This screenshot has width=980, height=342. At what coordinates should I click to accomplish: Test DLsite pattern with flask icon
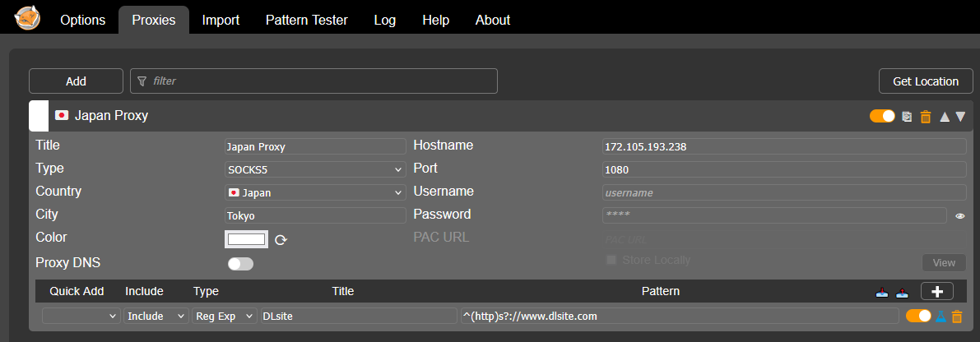coord(941,317)
